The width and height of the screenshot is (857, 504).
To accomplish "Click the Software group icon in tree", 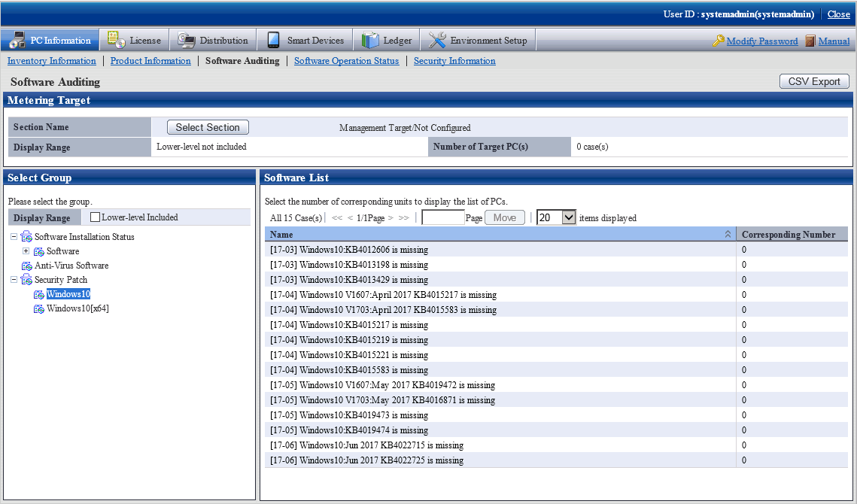I will tap(39, 251).
